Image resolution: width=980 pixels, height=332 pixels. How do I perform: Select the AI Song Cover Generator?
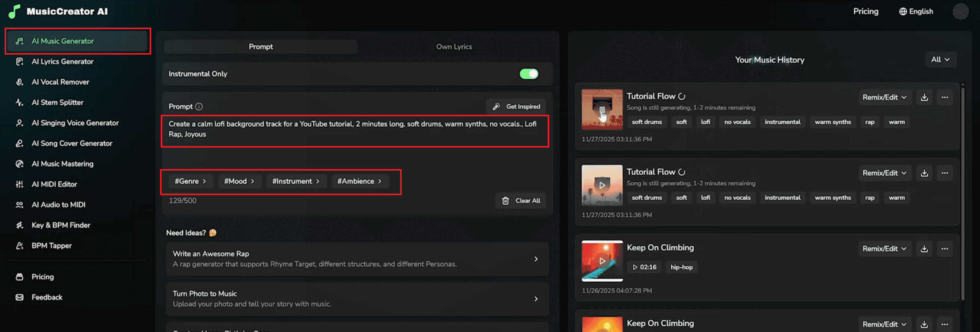(72, 143)
